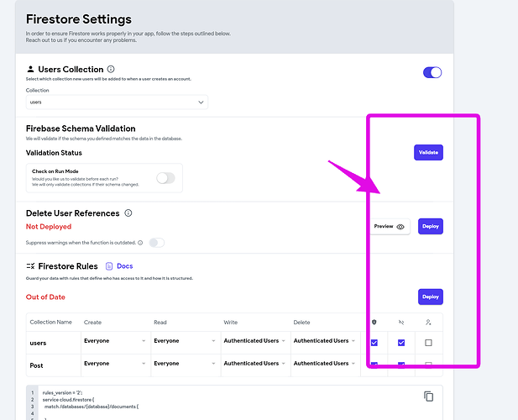The width and height of the screenshot is (518, 420).
Task: Copy the Firestore rules code
Action: 429,396
